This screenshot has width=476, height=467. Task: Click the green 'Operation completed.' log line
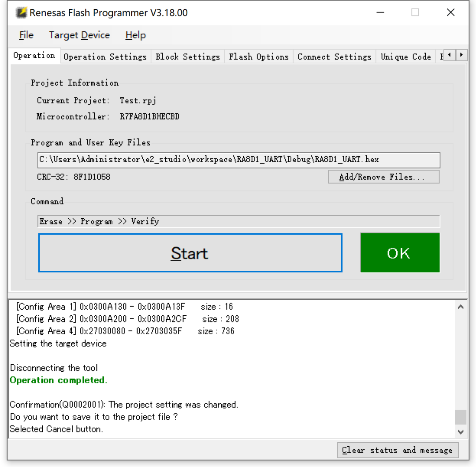tap(59, 380)
